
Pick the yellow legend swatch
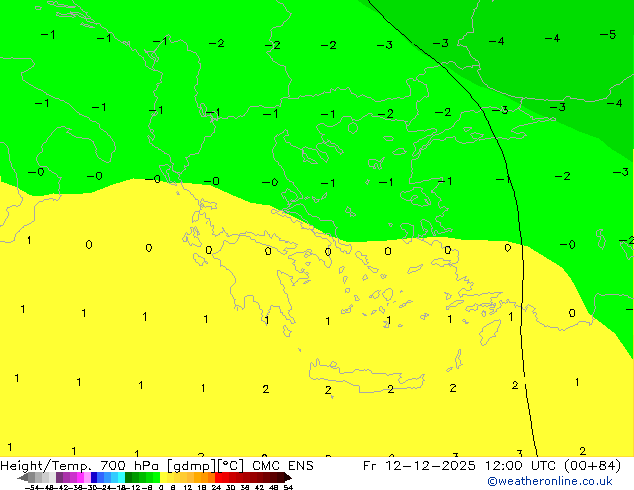pos(163,478)
